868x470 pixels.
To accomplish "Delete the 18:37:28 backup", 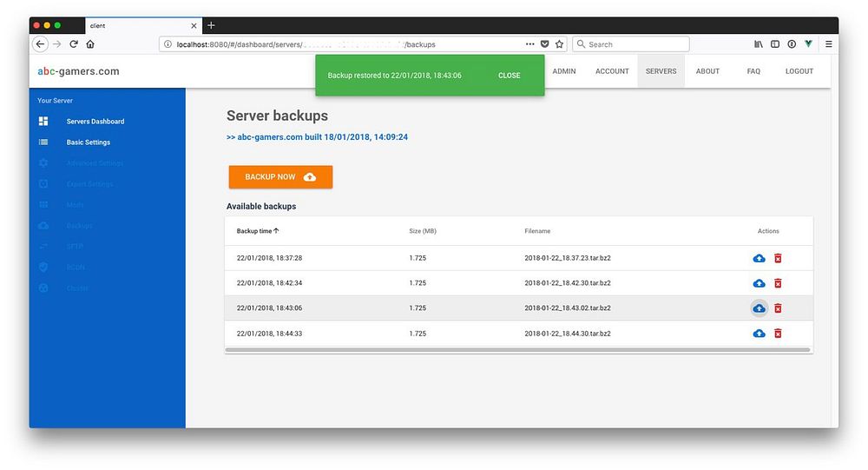I will pyautogui.click(x=778, y=258).
